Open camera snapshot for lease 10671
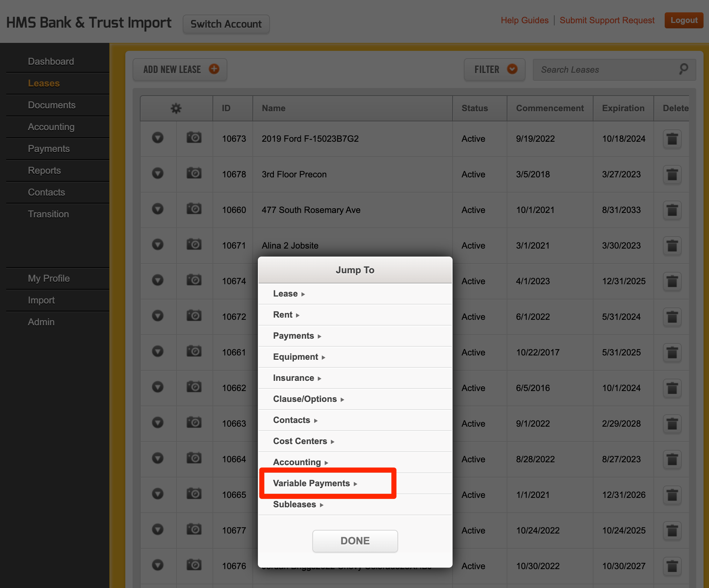The height and width of the screenshot is (588, 709). coord(194,245)
